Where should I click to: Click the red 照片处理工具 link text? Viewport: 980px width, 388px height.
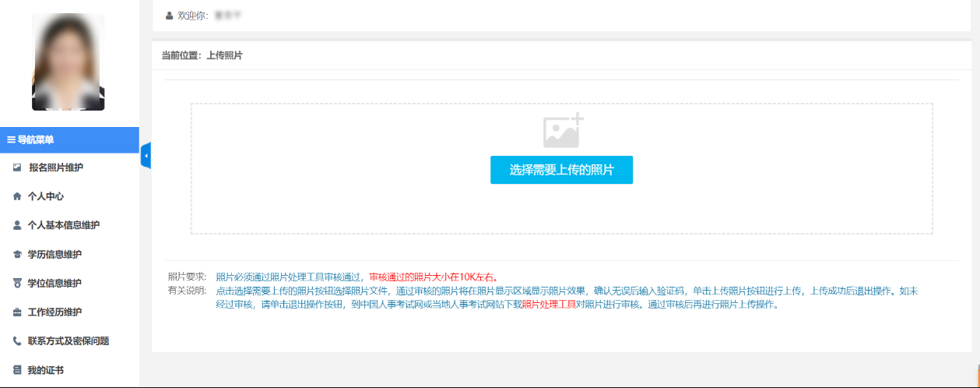549,305
